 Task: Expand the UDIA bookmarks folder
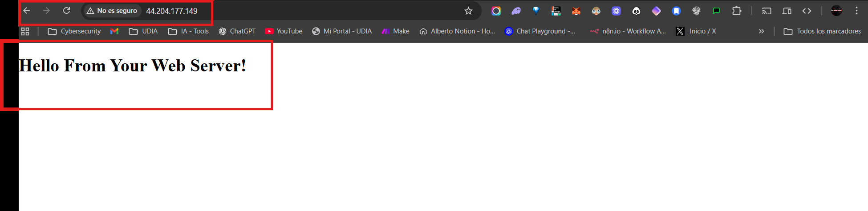tap(143, 31)
